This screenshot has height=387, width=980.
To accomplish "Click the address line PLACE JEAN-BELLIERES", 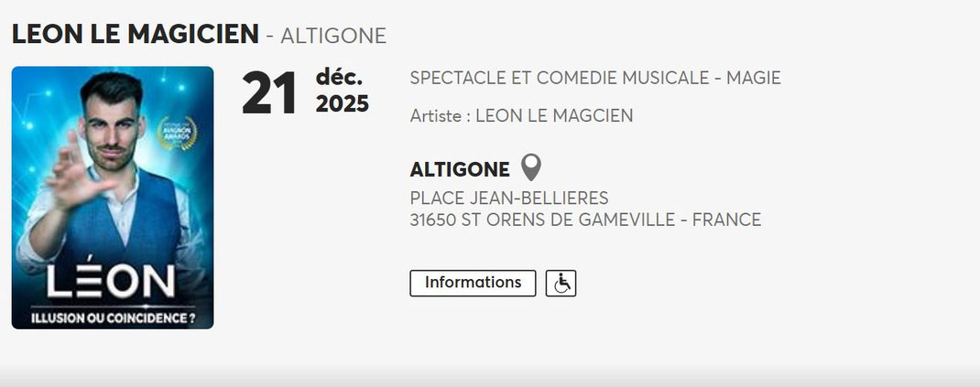I will tap(509, 199).
